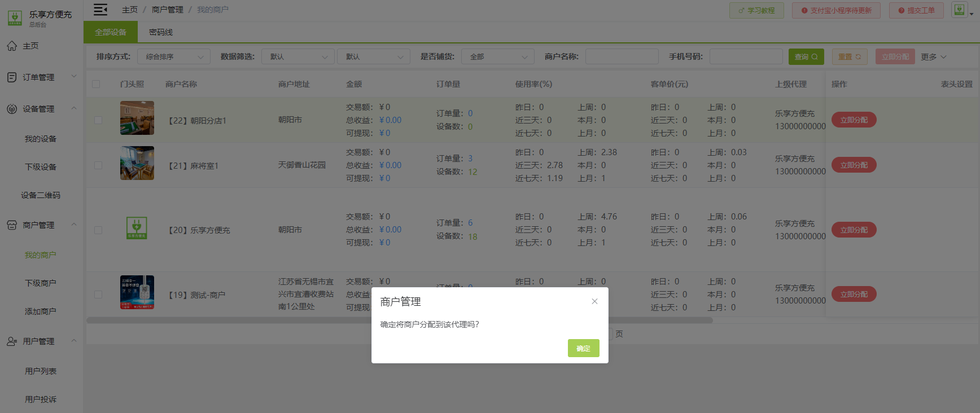Open the 主页 home icon in the sidebar

coord(12,46)
